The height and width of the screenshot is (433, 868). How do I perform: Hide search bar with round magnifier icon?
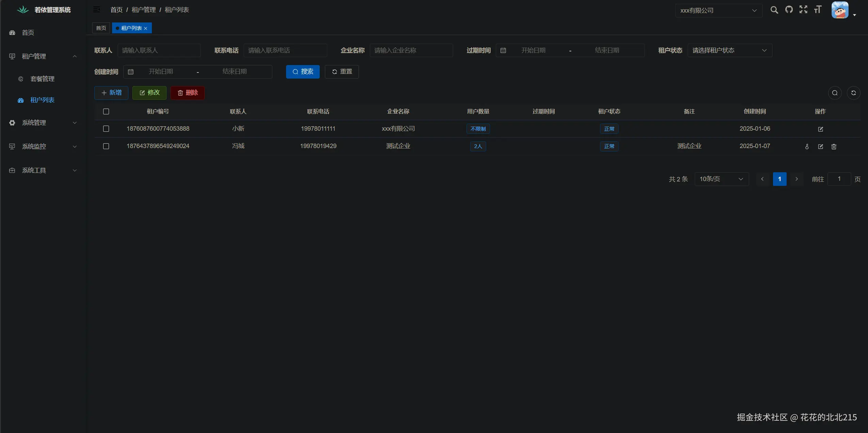[x=835, y=93]
